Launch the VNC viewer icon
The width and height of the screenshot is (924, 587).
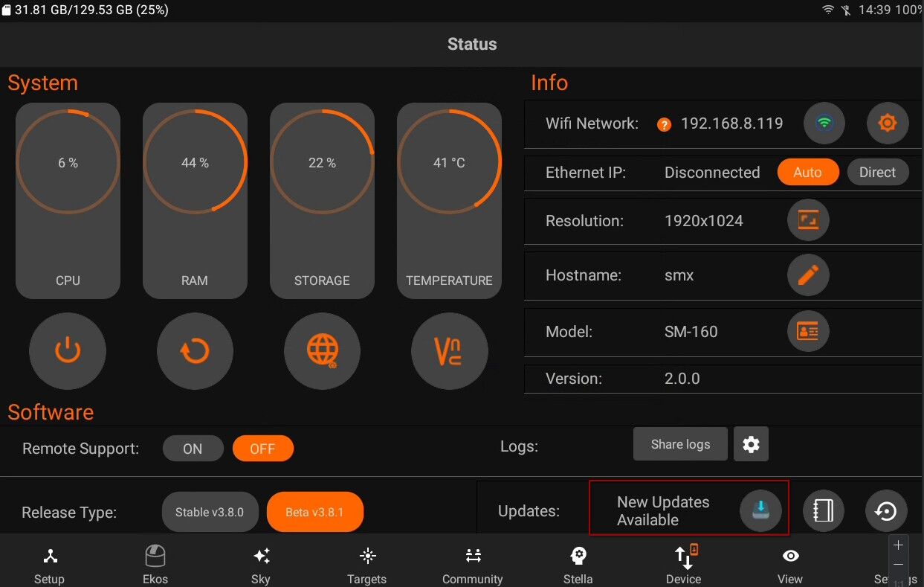pyautogui.click(x=449, y=350)
